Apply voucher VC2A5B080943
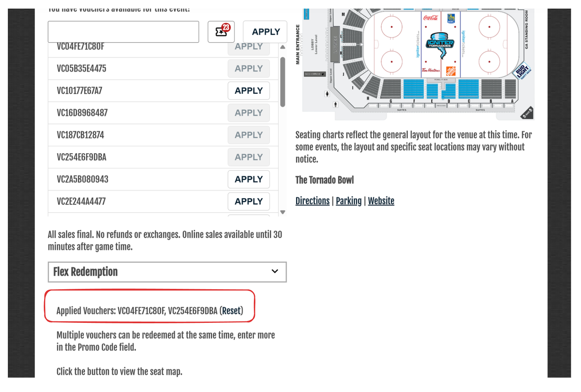The image size is (581, 392). pos(249,179)
